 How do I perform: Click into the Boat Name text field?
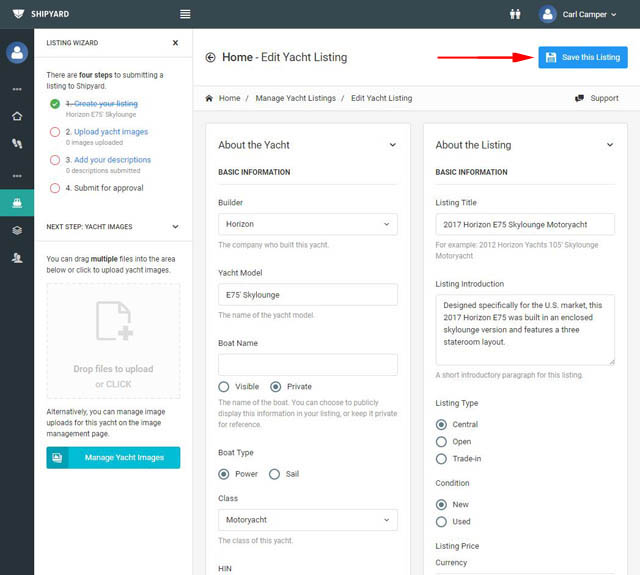click(x=307, y=365)
